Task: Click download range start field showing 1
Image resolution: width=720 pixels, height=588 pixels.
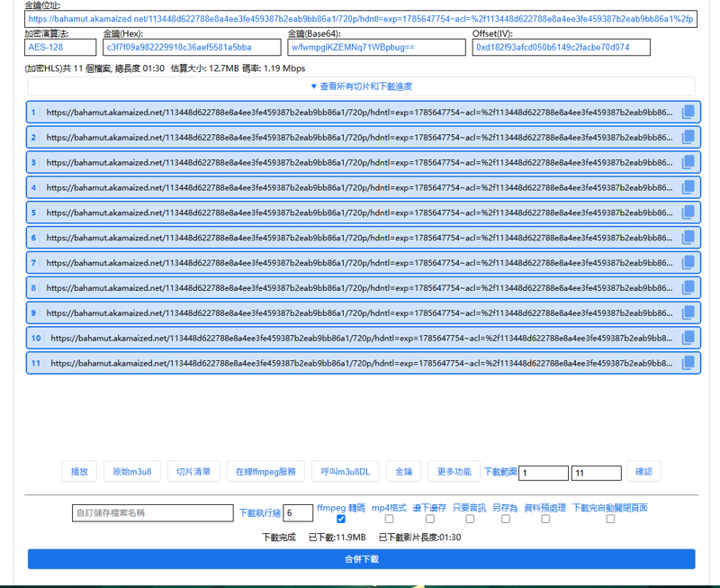Action: pyautogui.click(x=544, y=473)
